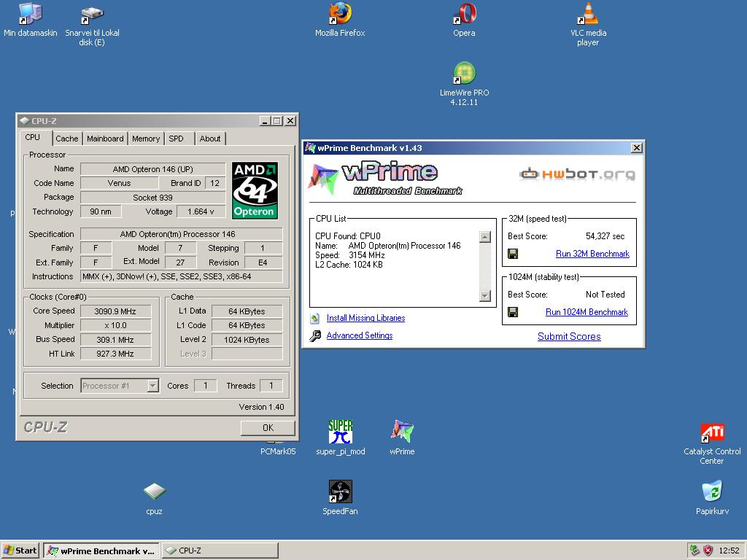Screen dimensions: 747x560
Task: Close wPrime Benchmark window
Action: 636,147
